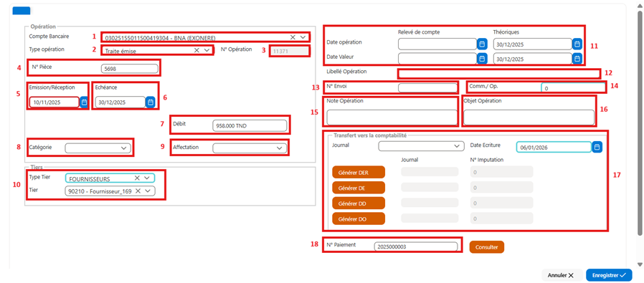Viewport: 644px width, 283px height.
Task: Focus the Libellé Opération text field
Action: coord(498,74)
